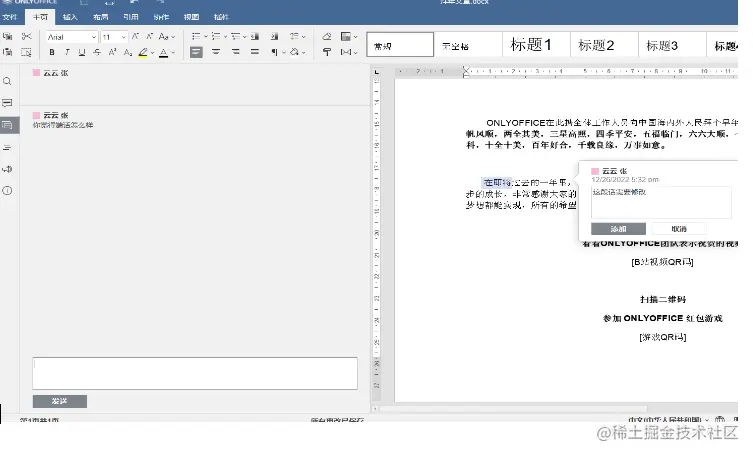
Task: Click the yellow highlight color button
Action: pyautogui.click(x=143, y=52)
